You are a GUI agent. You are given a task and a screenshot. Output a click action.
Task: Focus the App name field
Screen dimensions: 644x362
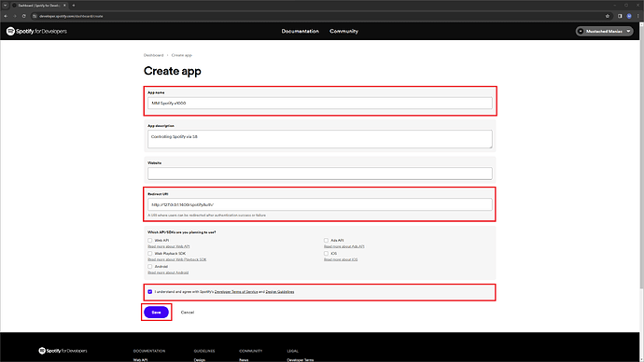point(319,103)
